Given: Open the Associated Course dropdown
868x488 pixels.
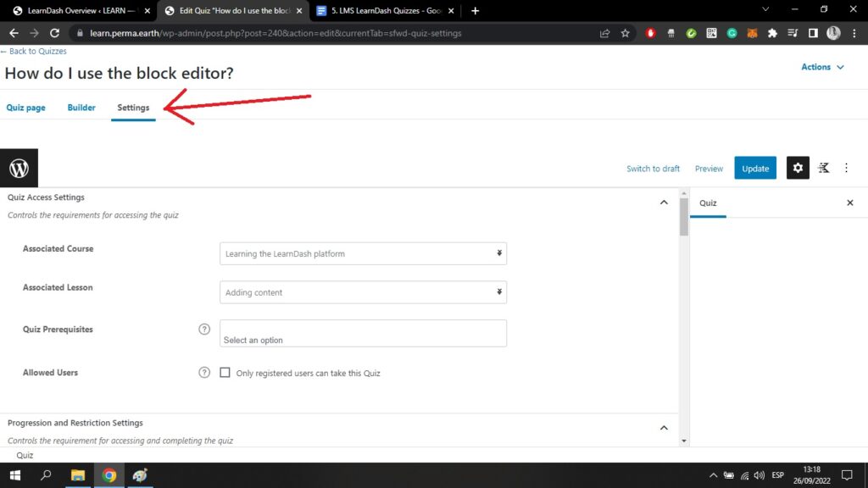Looking at the screenshot, I should 363,253.
